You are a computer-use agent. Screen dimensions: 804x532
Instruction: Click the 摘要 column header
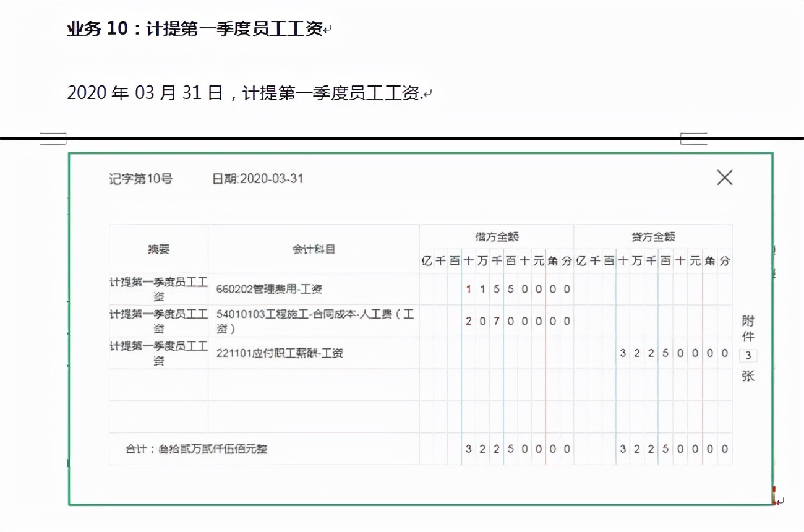click(158, 249)
